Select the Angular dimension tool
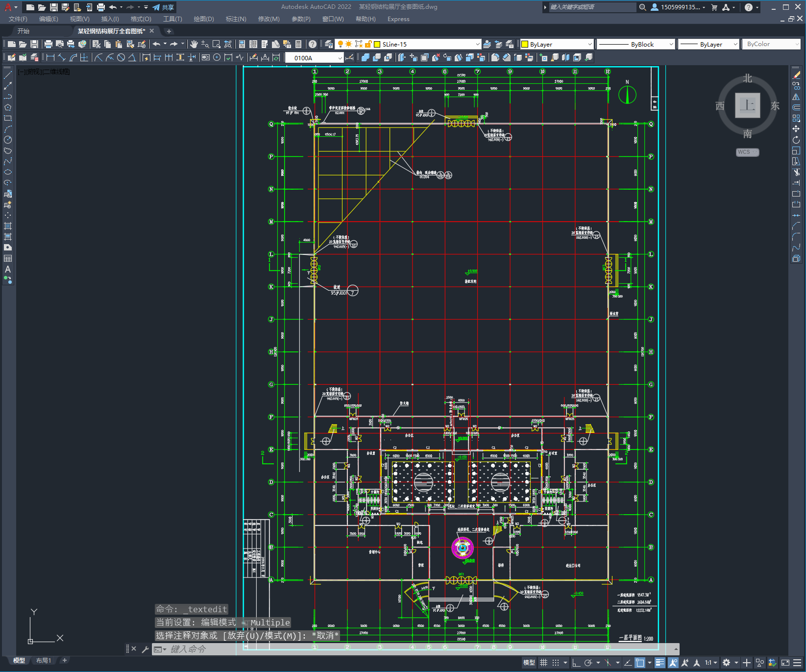Viewport: 806px width, 672px height. tap(132, 57)
